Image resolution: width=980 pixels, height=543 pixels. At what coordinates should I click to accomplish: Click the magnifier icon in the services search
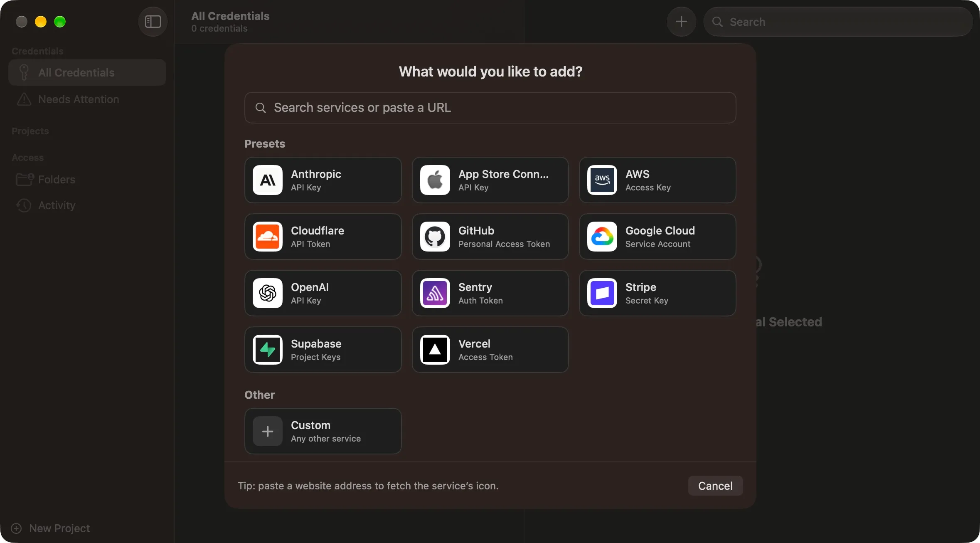point(261,108)
